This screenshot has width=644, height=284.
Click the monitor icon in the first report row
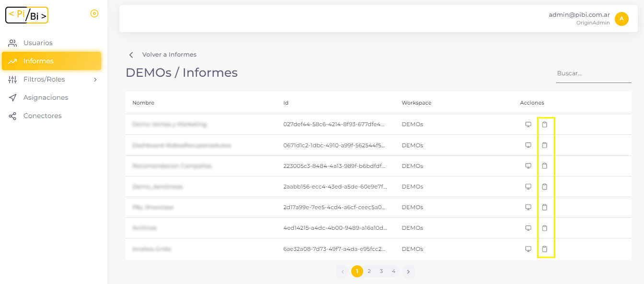529,124
